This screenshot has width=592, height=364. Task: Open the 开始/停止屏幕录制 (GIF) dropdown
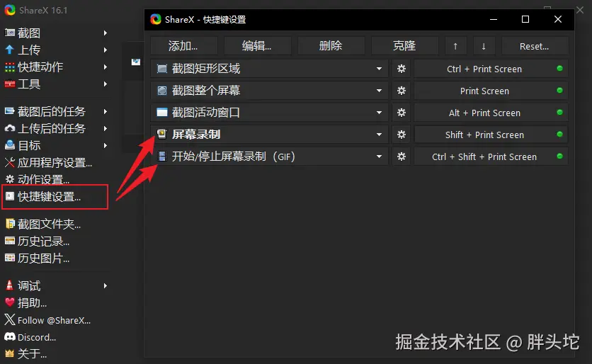(x=379, y=157)
